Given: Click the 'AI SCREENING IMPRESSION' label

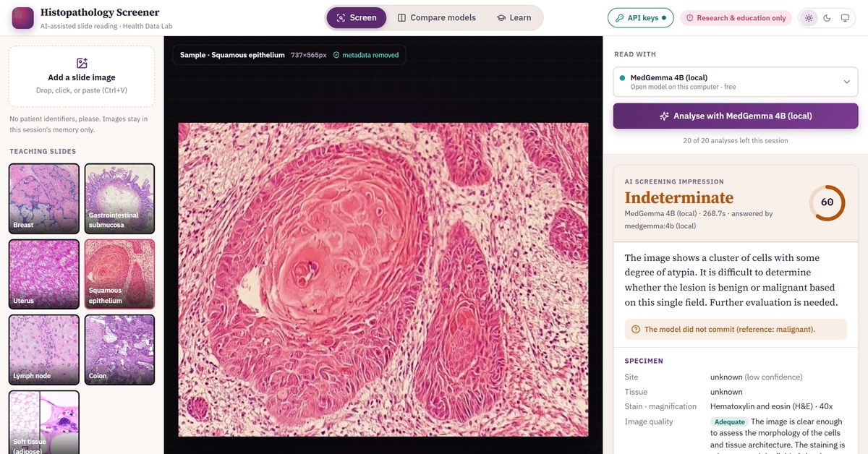Looking at the screenshot, I should coord(674,181).
